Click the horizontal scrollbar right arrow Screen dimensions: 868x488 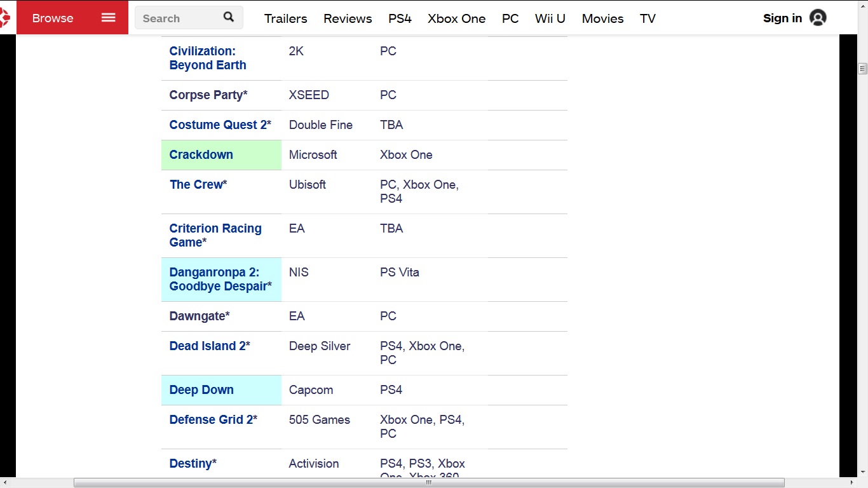(852, 483)
